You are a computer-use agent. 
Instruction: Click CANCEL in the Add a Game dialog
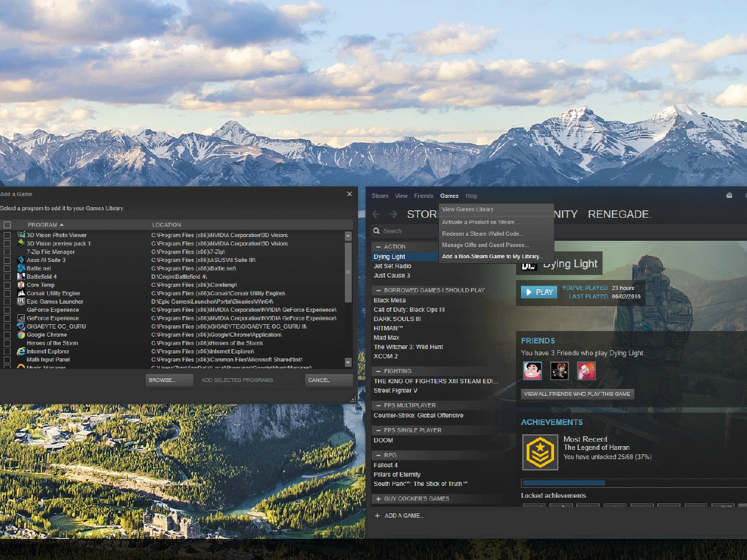tap(329, 380)
